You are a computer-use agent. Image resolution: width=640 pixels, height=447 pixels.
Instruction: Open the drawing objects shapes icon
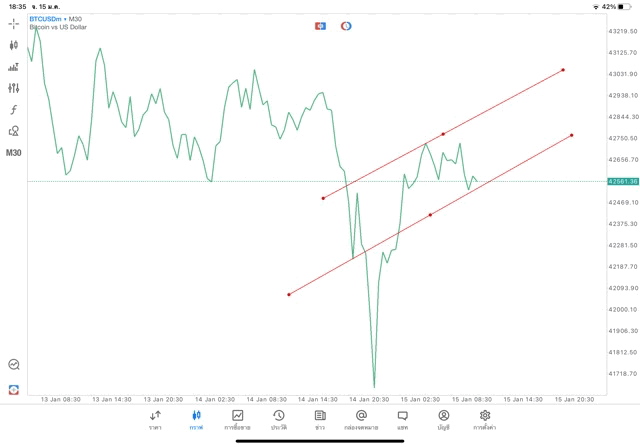pyautogui.click(x=14, y=130)
